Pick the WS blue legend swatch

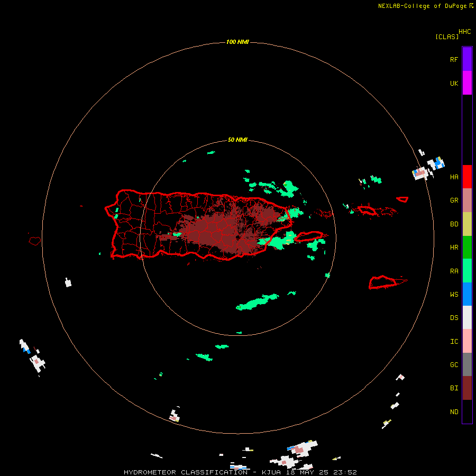pyautogui.click(x=467, y=294)
